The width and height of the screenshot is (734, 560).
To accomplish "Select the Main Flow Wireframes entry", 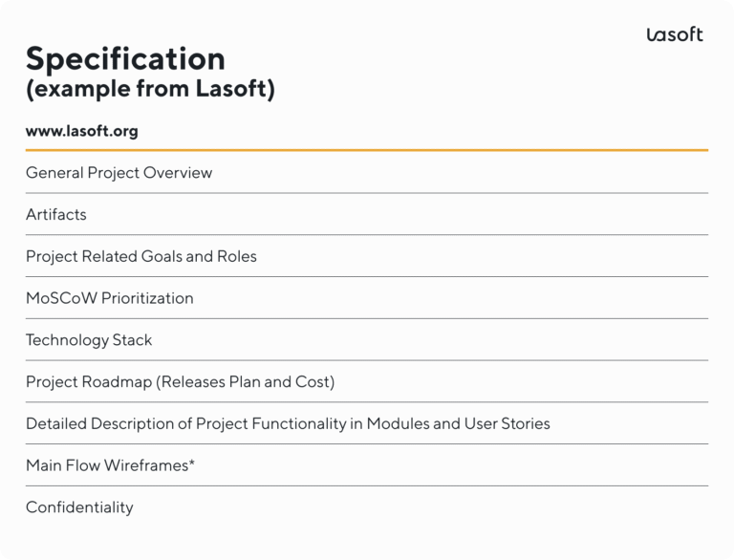I will point(107,465).
